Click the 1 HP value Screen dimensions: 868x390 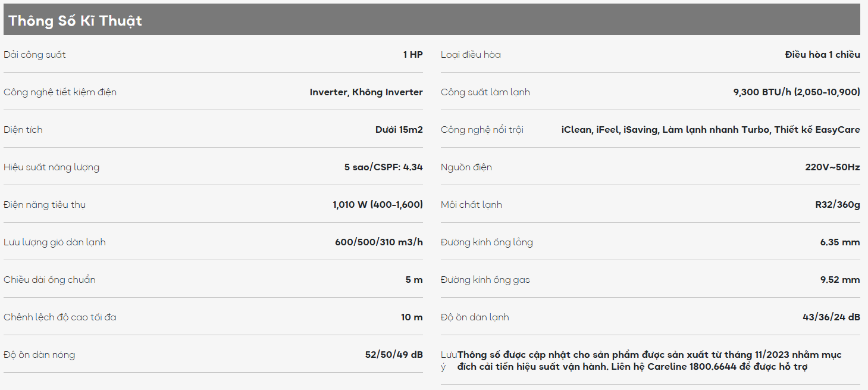tap(413, 55)
